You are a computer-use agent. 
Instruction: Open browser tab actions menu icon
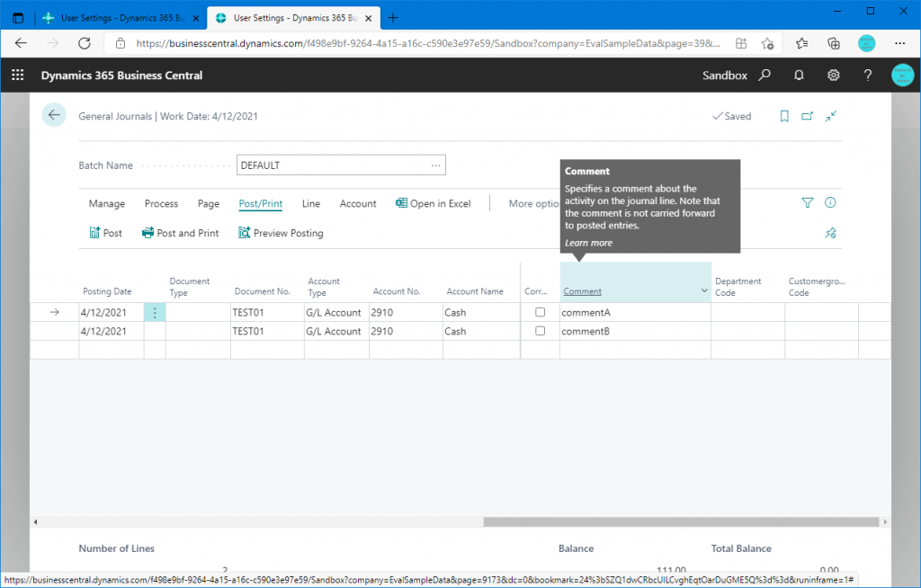(18, 18)
